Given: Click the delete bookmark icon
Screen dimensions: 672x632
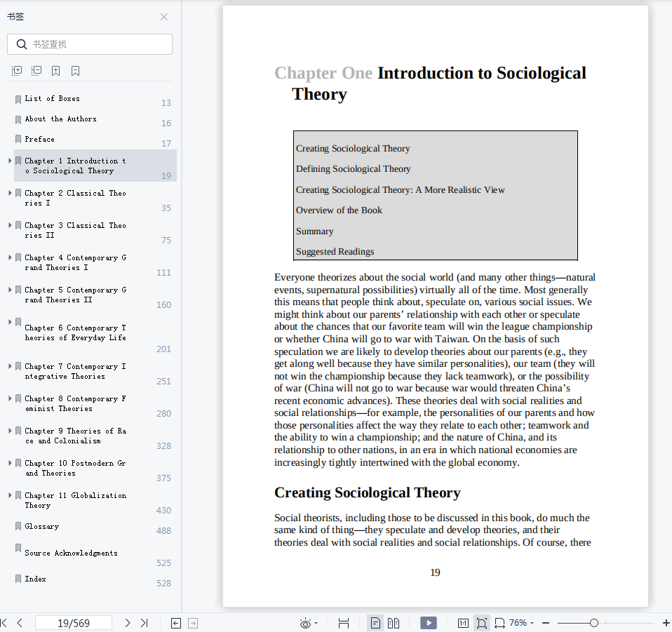Looking at the screenshot, I should tap(76, 71).
